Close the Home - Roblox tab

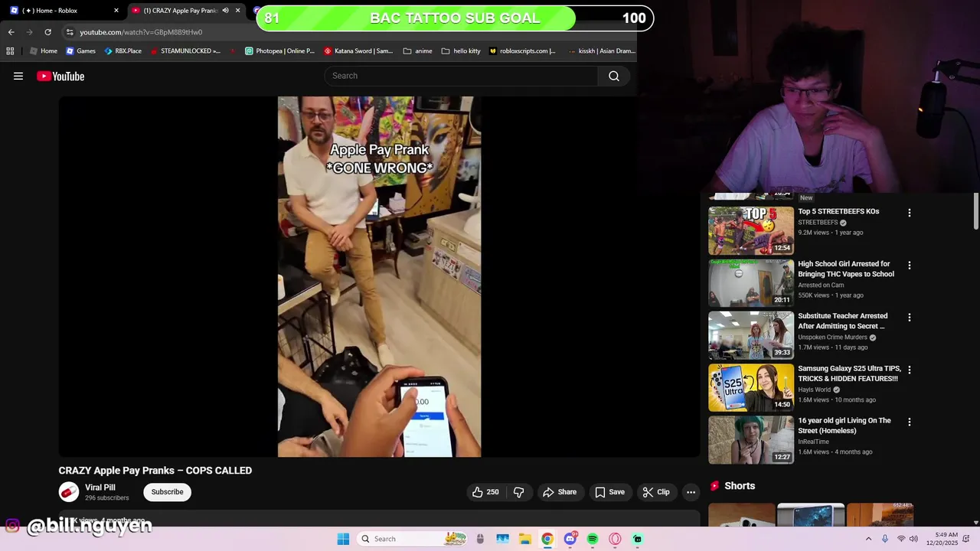click(x=116, y=11)
